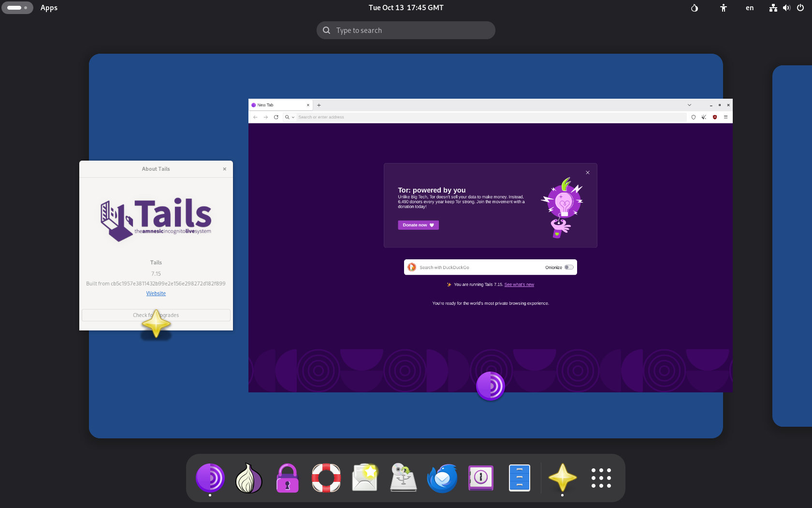The height and width of the screenshot is (508, 812).
Task: Click the workspace pill indicator in top bar
Action: (17, 8)
